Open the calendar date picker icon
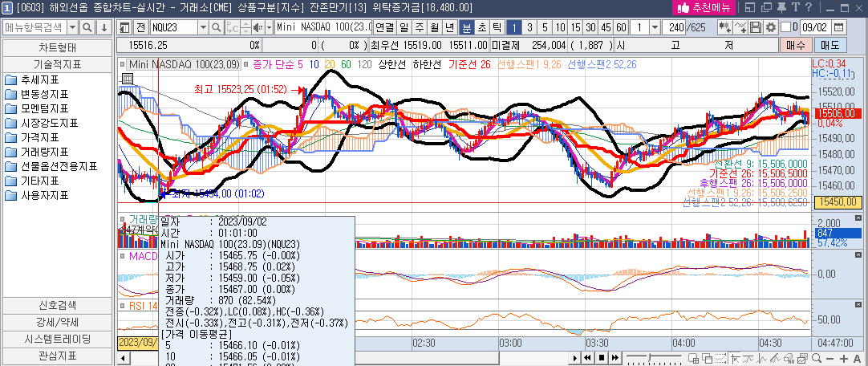This screenshot has height=366, width=868. 839,27
